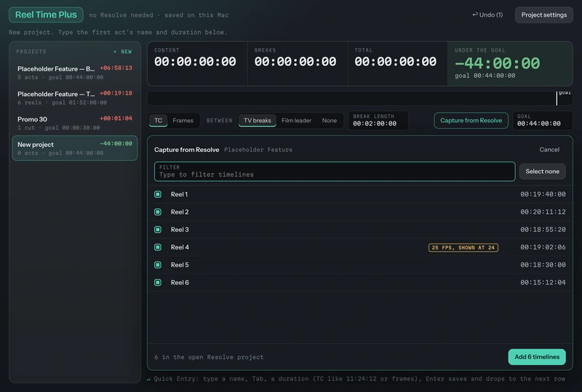Uncheck the Reel 6 timeline checkbox
The width and height of the screenshot is (582, 392).
[x=158, y=282]
